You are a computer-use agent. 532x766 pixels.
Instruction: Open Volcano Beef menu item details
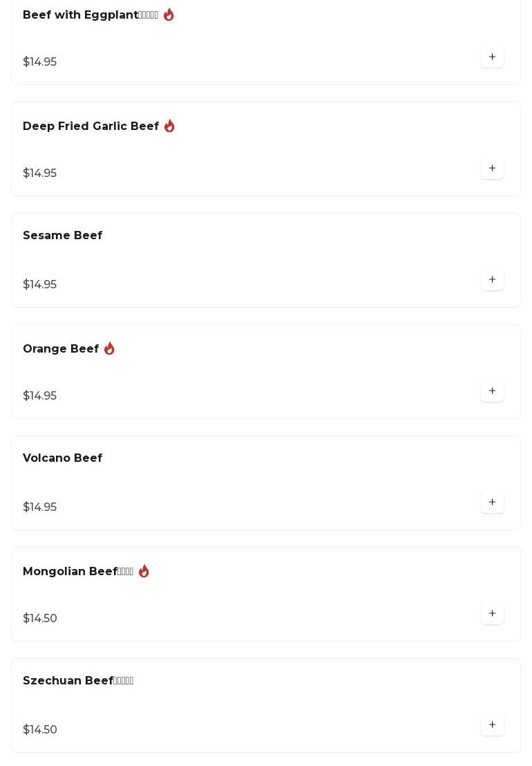click(x=62, y=458)
